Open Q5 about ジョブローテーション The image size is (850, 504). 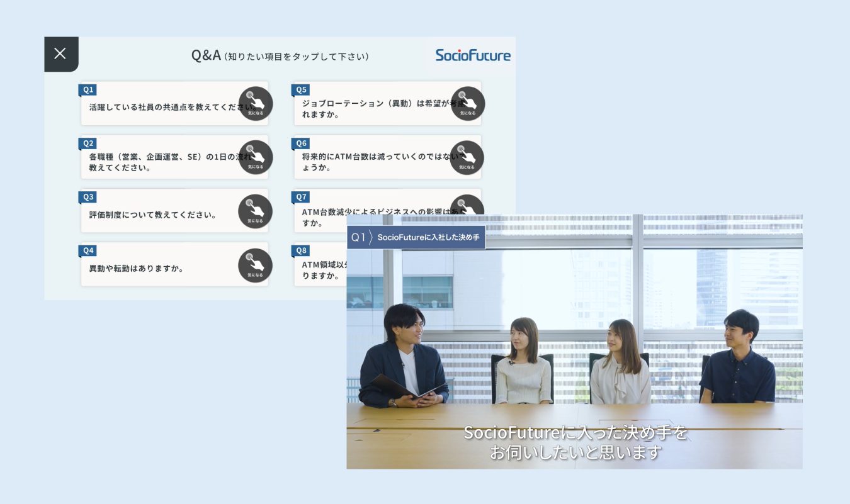tap(387, 104)
